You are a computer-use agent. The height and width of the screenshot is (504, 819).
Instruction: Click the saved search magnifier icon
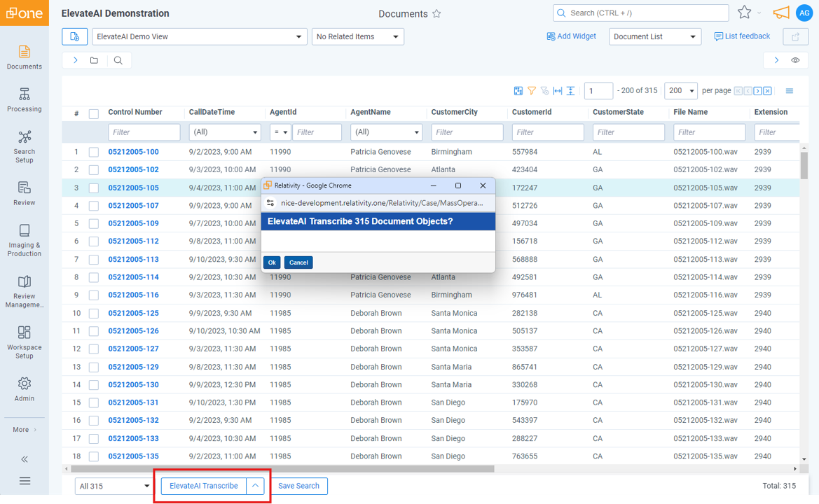(118, 60)
